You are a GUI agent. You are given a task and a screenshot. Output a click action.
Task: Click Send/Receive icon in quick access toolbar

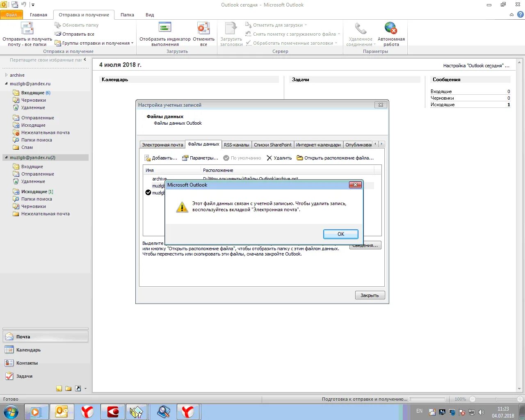[x=15, y=5]
